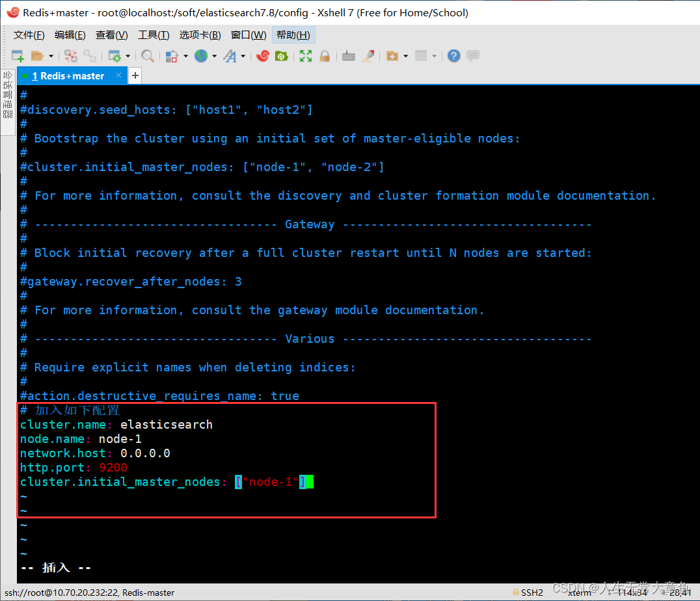Screen dimensions: 700x601
Task: Select the Find magnifier icon
Action: tap(147, 56)
